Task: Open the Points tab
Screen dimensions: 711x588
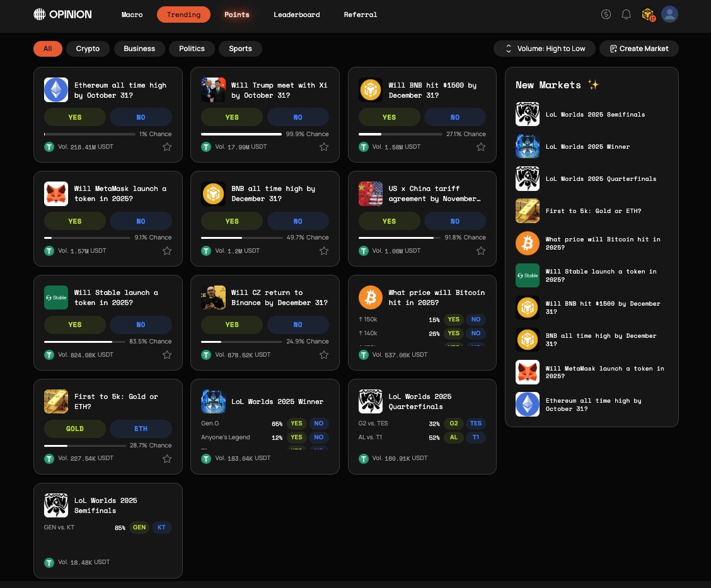Action: (237, 14)
